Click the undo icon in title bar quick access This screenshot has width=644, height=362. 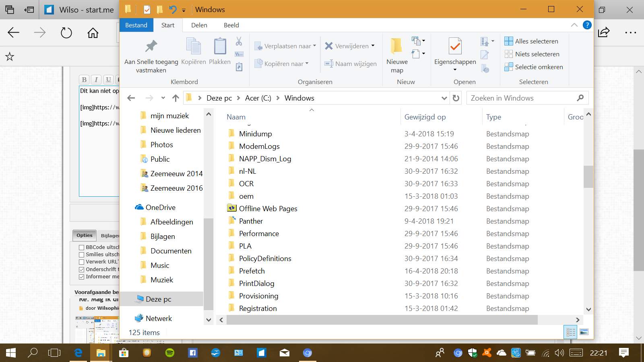tap(173, 9)
